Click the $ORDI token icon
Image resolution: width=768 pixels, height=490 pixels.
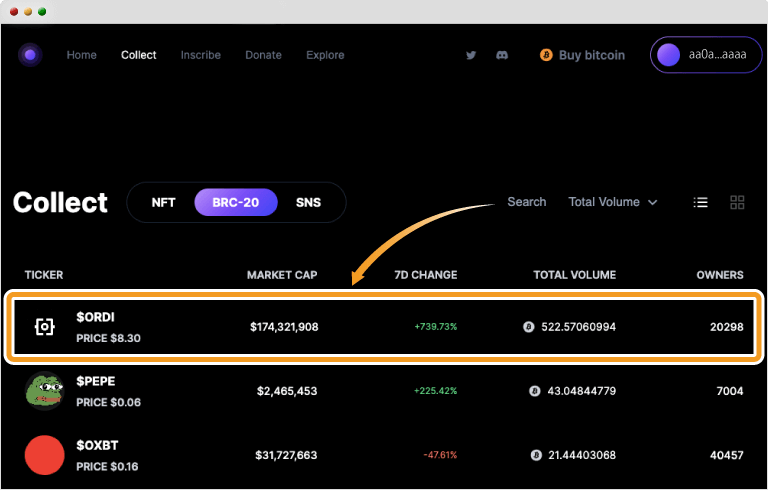(44, 327)
